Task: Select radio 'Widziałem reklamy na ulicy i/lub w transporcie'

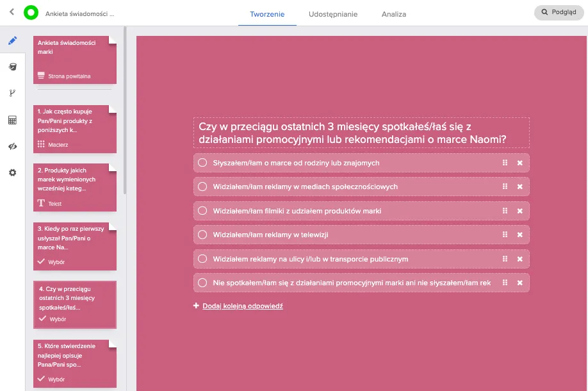Action: [x=202, y=258]
